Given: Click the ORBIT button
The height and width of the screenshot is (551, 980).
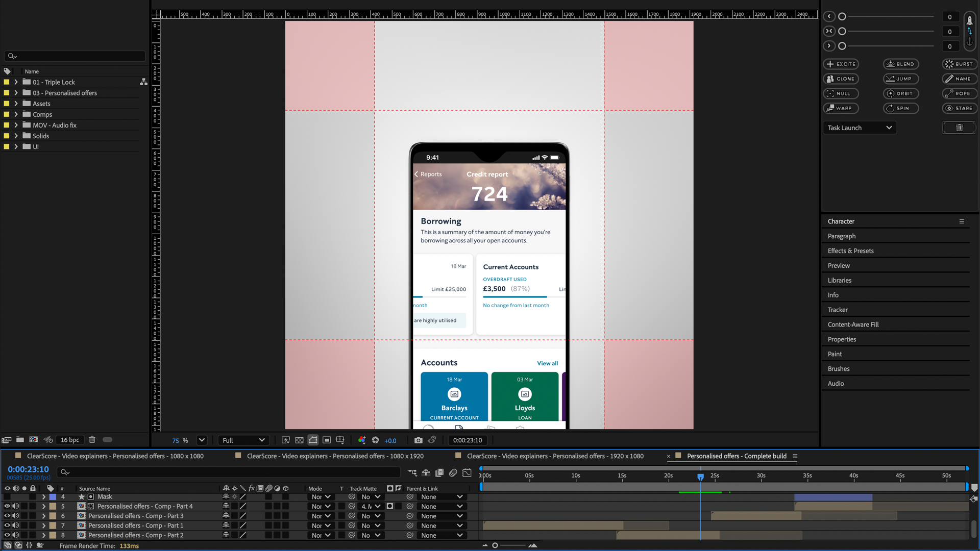Looking at the screenshot, I should pyautogui.click(x=900, y=93).
